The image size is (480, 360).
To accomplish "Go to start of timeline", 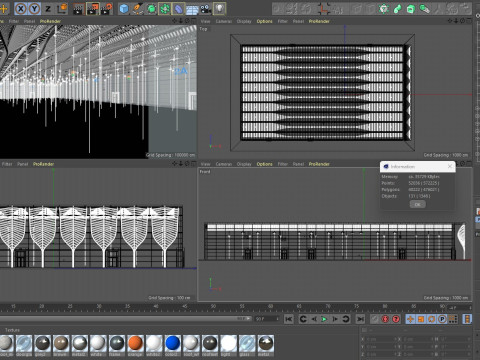I will [289, 319].
